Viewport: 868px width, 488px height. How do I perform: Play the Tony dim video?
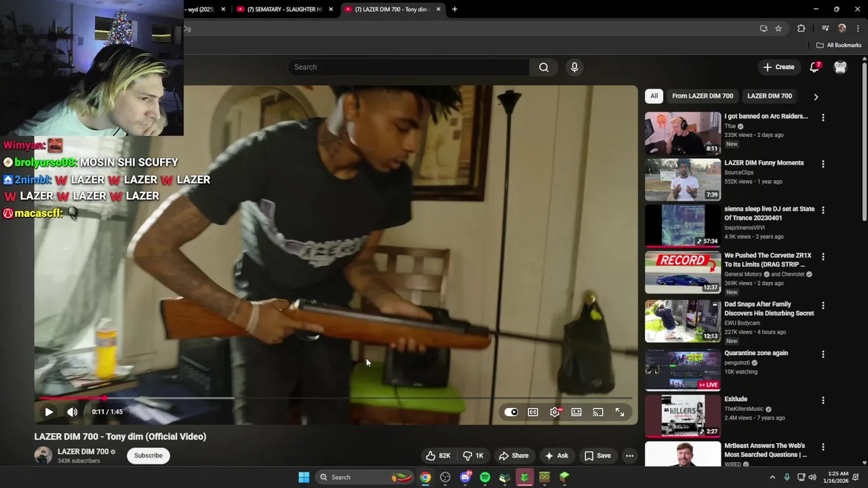49,411
